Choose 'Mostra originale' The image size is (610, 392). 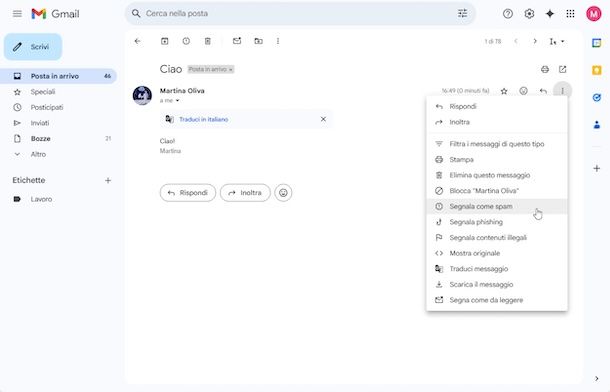[x=497, y=253]
